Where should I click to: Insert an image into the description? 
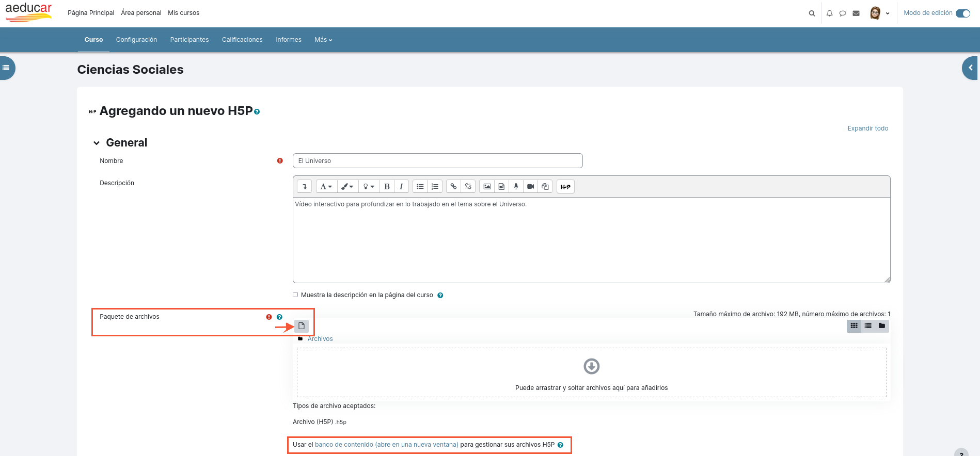tap(487, 187)
